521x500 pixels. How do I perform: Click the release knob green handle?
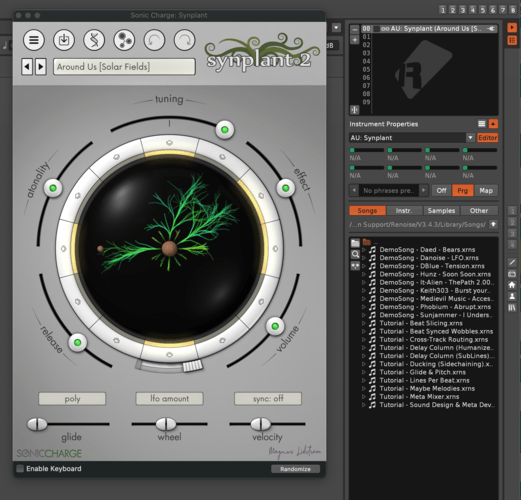pyautogui.click(x=77, y=342)
